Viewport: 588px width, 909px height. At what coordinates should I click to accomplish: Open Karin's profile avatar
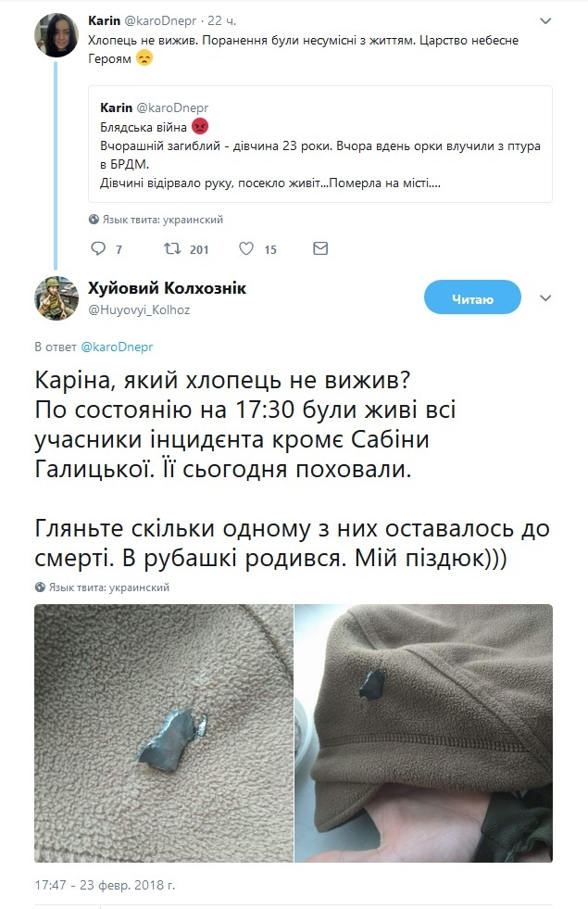tap(56, 35)
